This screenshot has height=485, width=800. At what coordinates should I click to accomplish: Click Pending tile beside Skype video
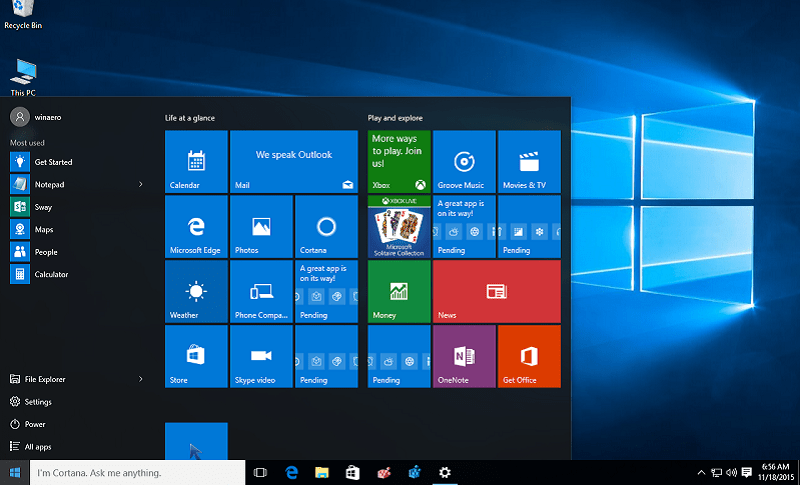(x=326, y=356)
